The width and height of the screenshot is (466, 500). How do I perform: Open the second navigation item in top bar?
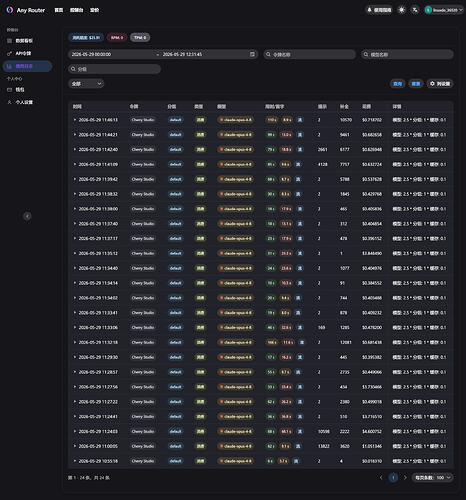(x=76, y=10)
